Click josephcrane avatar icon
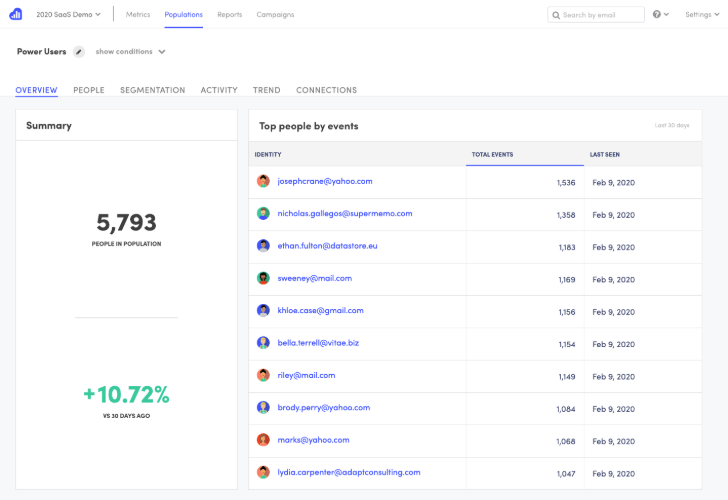Image resolution: width=728 pixels, height=500 pixels. click(x=263, y=182)
